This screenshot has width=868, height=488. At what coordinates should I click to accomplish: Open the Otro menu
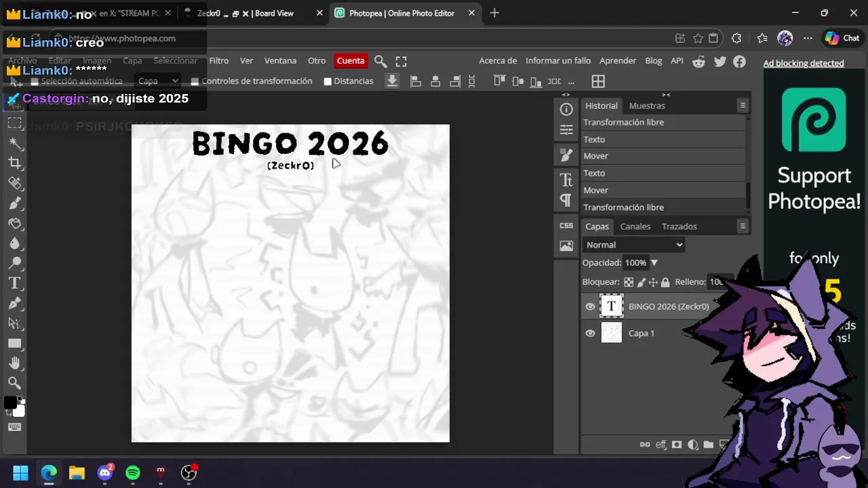pos(317,61)
